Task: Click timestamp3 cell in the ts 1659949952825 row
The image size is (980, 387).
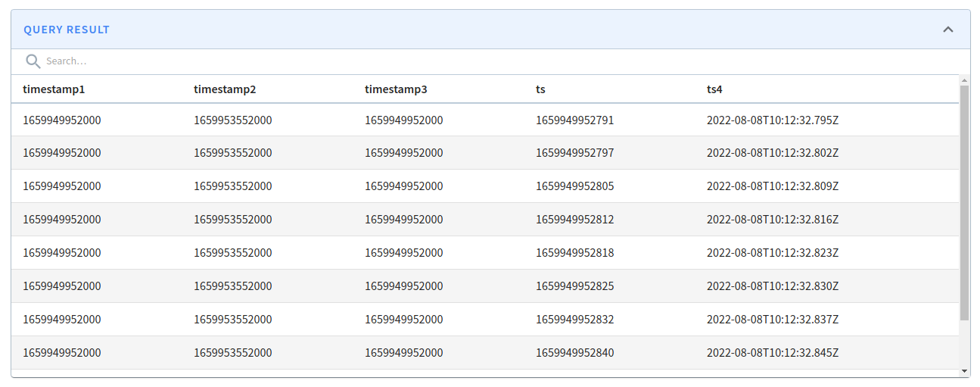Action: (x=403, y=286)
